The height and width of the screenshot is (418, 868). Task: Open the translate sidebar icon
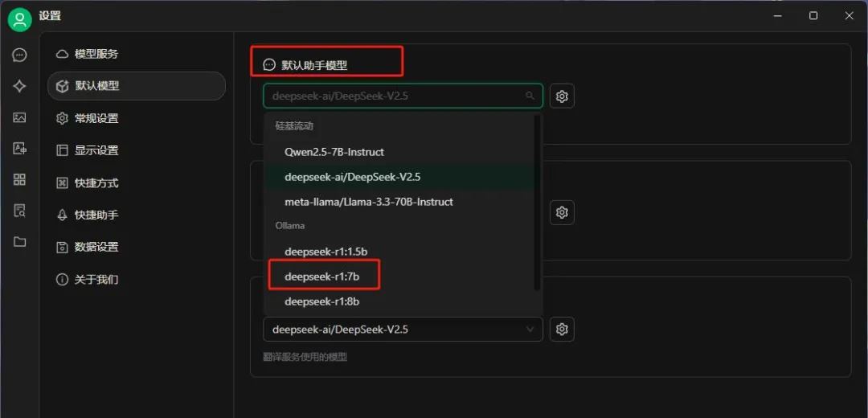click(x=20, y=149)
